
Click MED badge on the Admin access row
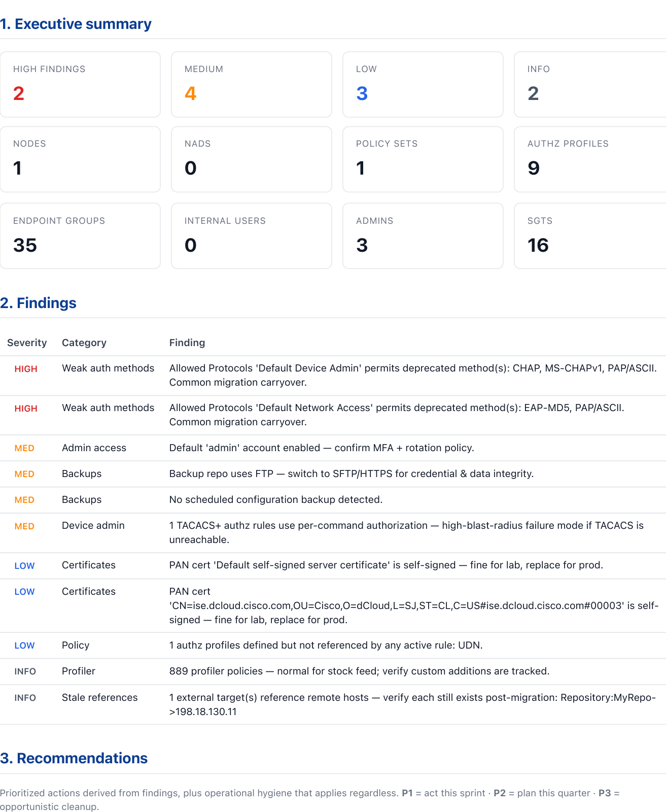tap(24, 448)
